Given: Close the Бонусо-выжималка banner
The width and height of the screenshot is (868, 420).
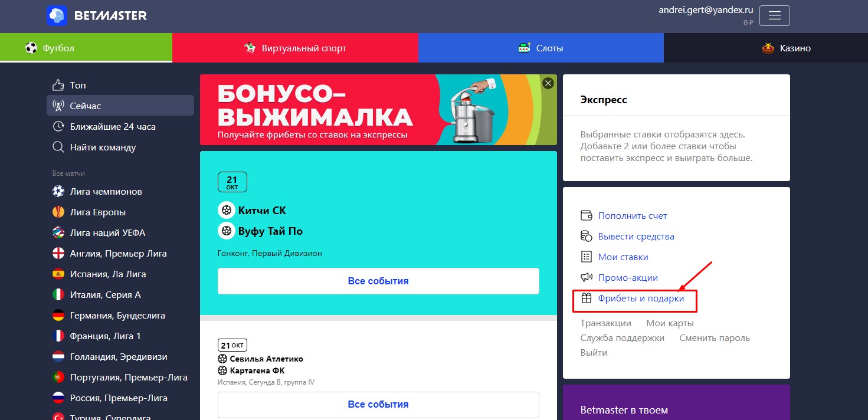Looking at the screenshot, I should coord(548,83).
